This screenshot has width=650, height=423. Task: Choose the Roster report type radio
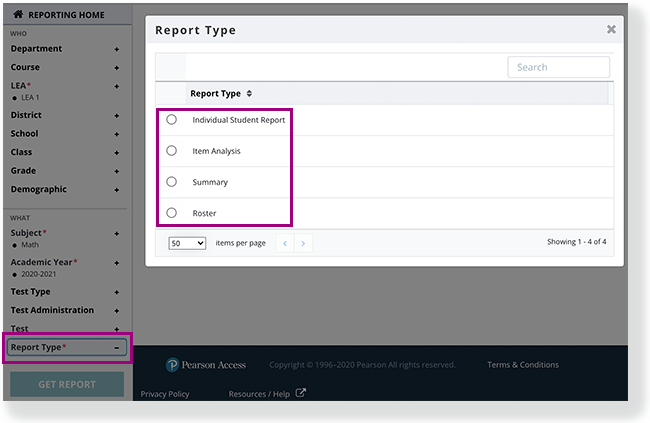click(171, 213)
